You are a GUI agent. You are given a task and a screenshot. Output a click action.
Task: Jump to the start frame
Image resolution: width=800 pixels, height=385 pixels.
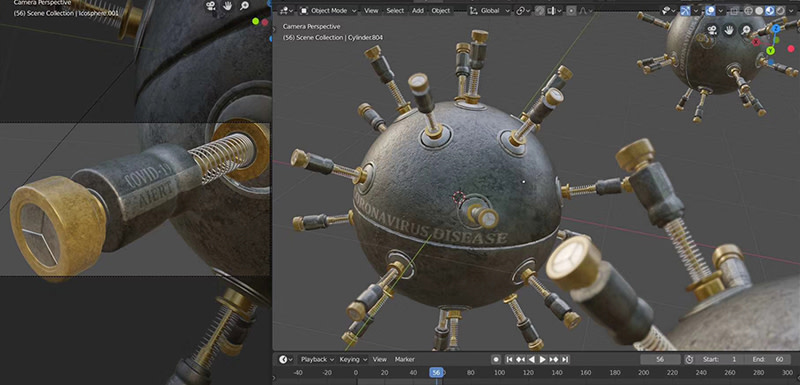[509, 359]
